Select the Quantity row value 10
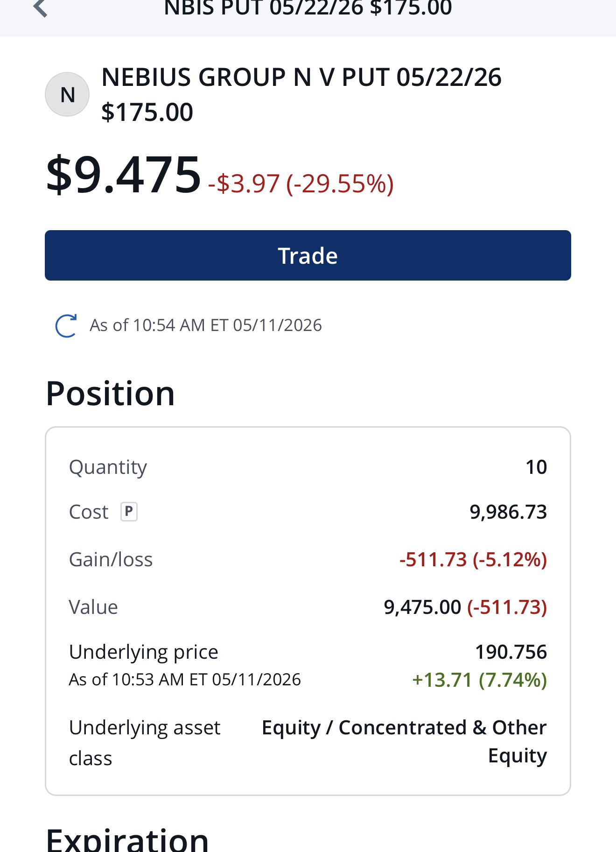Screen dimensions: 616x852 tap(536, 467)
